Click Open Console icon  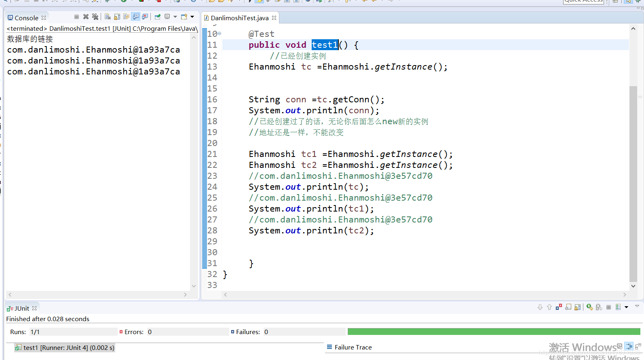(184, 17)
